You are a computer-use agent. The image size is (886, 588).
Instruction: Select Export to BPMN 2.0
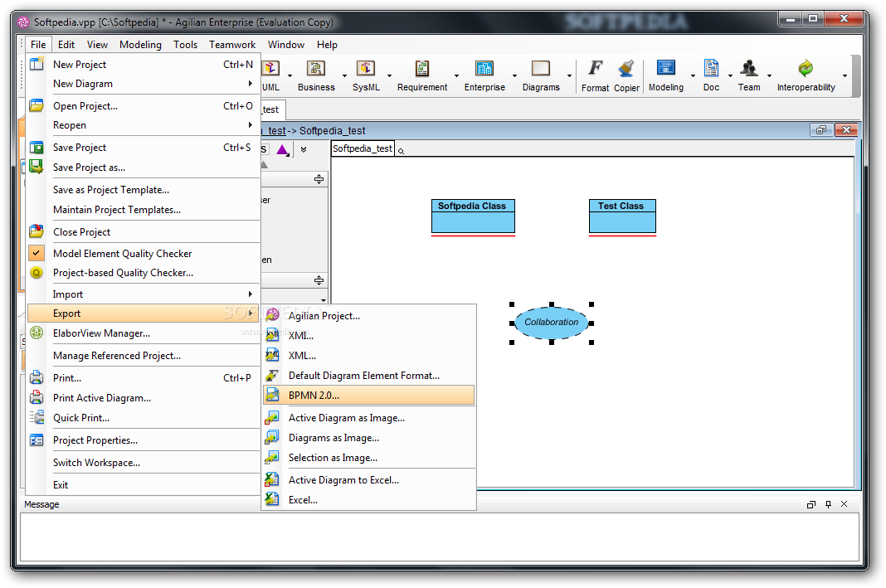369,395
